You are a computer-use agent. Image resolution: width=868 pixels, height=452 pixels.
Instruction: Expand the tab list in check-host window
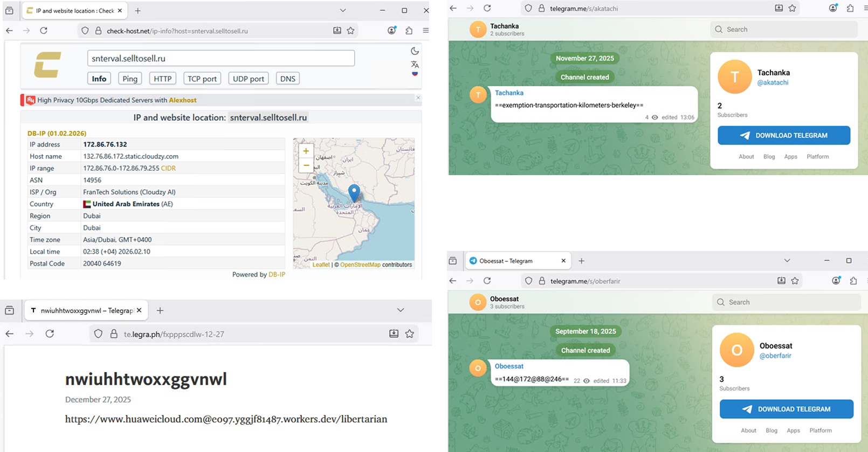pos(343,10)
